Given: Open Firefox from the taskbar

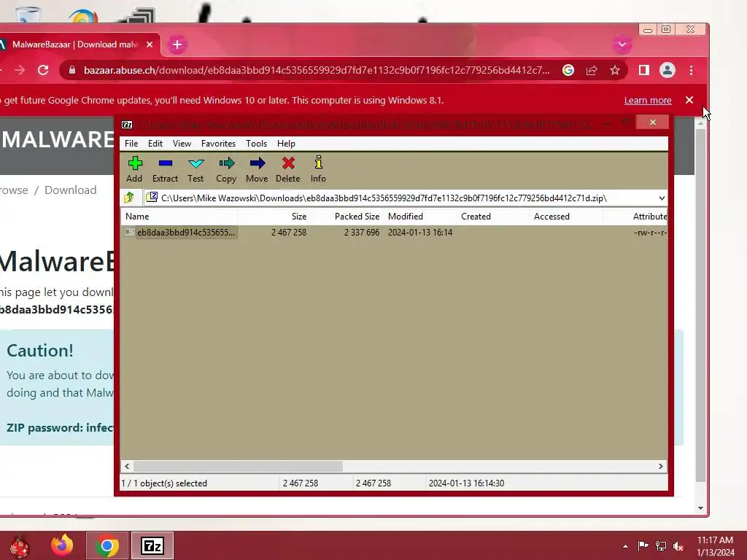Looking at the screenshot, I should click(63, 545).
